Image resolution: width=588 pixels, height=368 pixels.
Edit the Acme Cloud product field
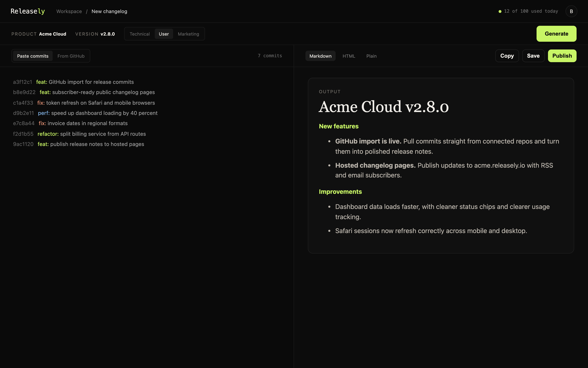point(52,34)
